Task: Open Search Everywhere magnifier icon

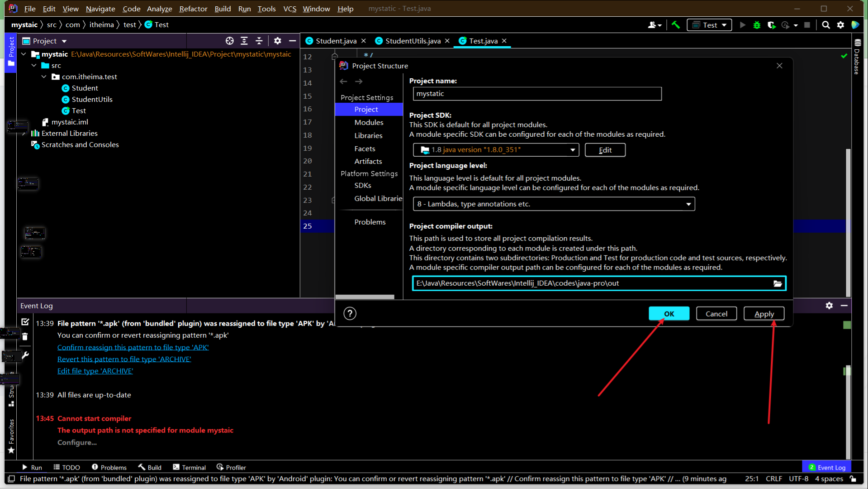Action: pos(826,25)
